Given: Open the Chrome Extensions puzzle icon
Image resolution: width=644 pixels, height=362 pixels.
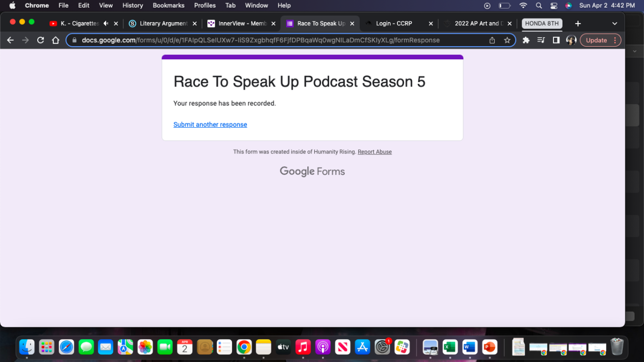Looking at the screenshot, I should 526,40.
